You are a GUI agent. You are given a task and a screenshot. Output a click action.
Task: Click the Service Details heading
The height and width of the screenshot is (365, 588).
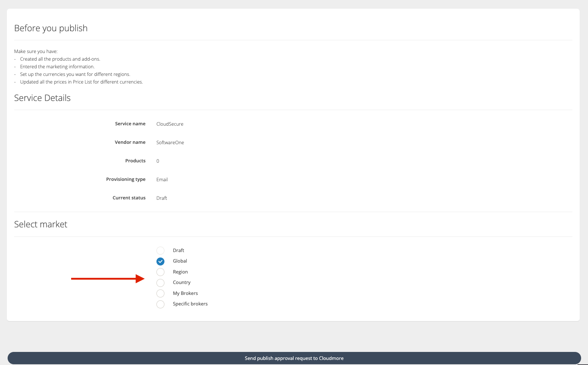click(42, 98)
